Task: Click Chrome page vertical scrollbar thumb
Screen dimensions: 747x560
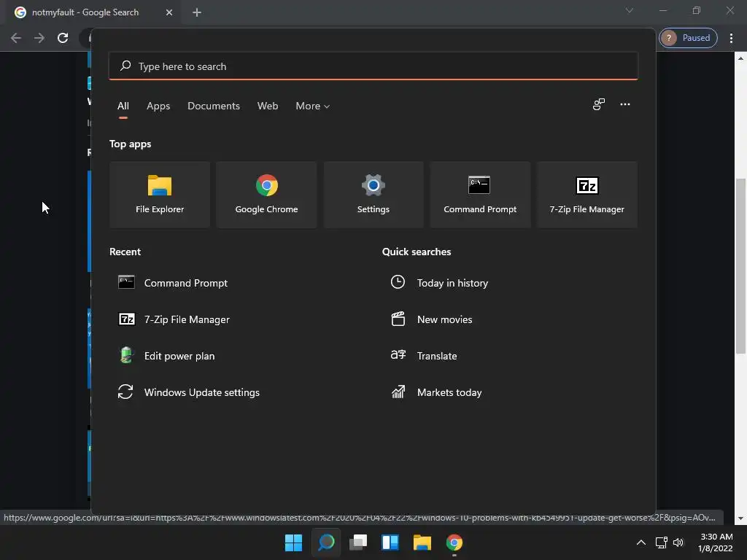Action: (740, 265)
